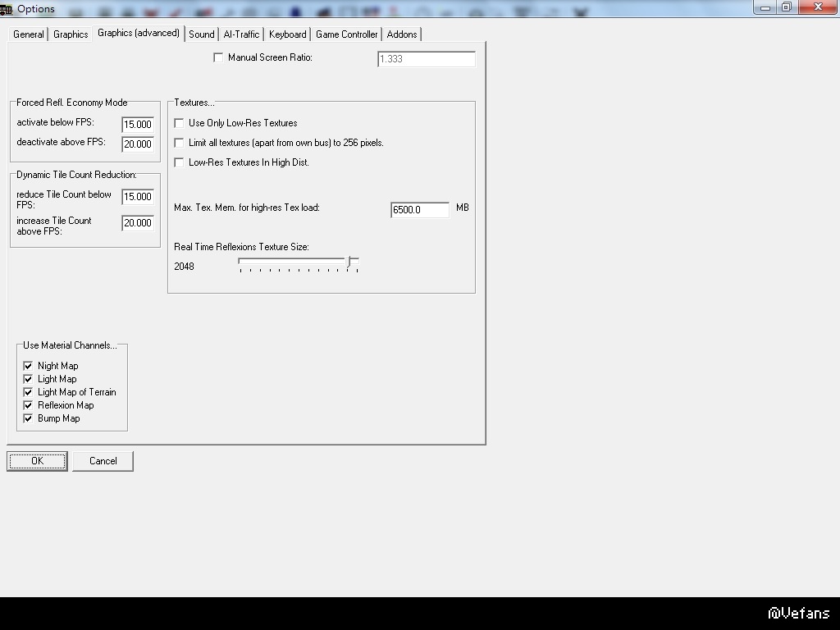Click the "MB" unit label

[x=463, y=208]
